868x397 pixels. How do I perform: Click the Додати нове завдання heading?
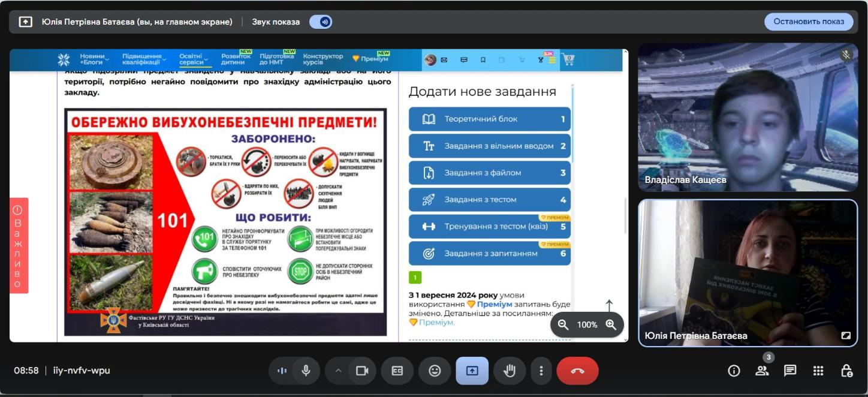coord(482,92)
